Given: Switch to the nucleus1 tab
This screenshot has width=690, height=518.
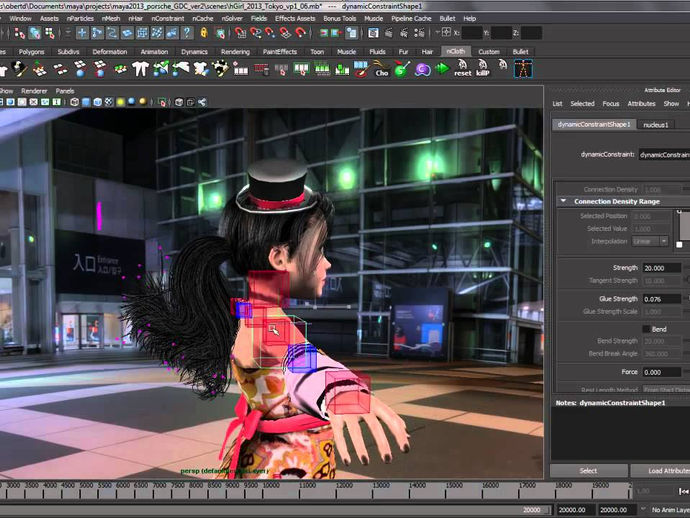Looking at the screenshot, I should (x=655, y=125).
